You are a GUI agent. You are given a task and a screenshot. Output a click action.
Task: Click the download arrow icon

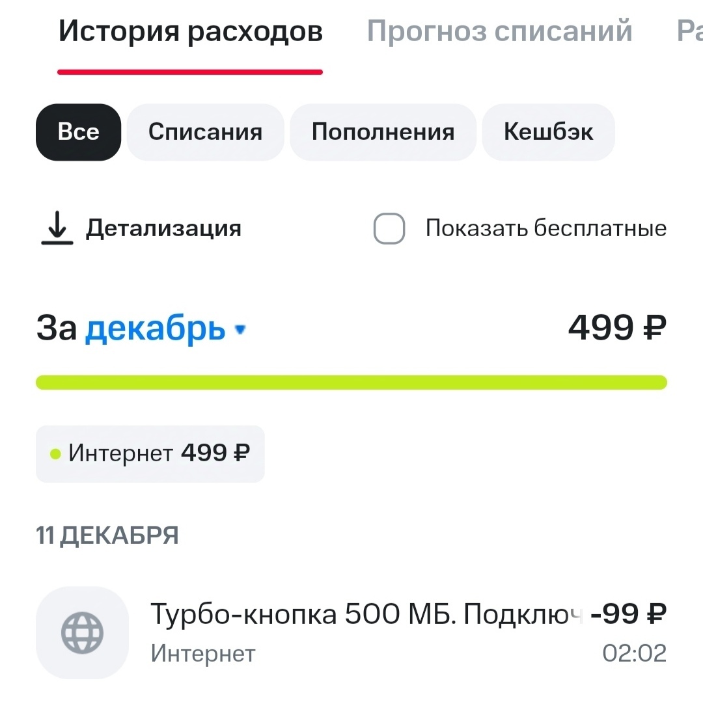click(57, 228)
